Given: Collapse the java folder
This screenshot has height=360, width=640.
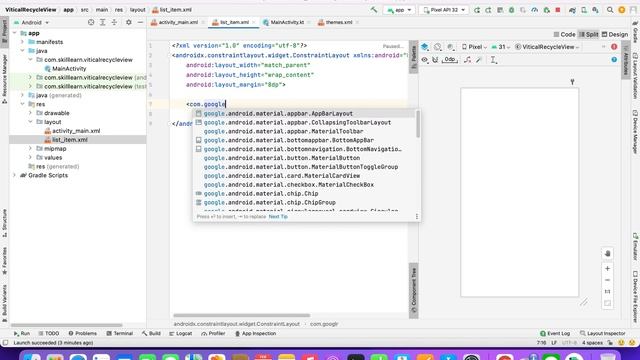Looking at the screenshot, I should [x=22, y=51].
